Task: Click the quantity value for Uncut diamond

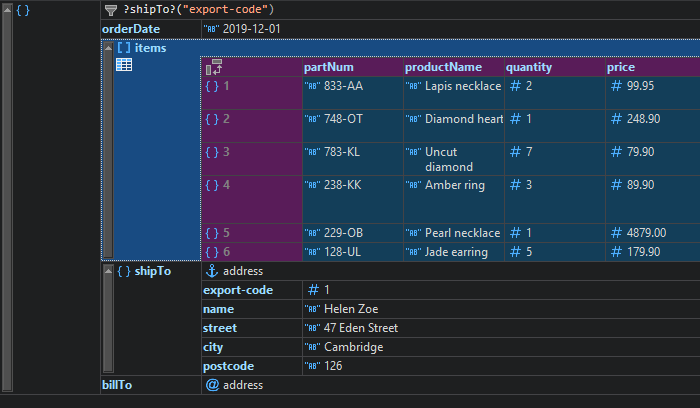Action: tap(528, 152)
